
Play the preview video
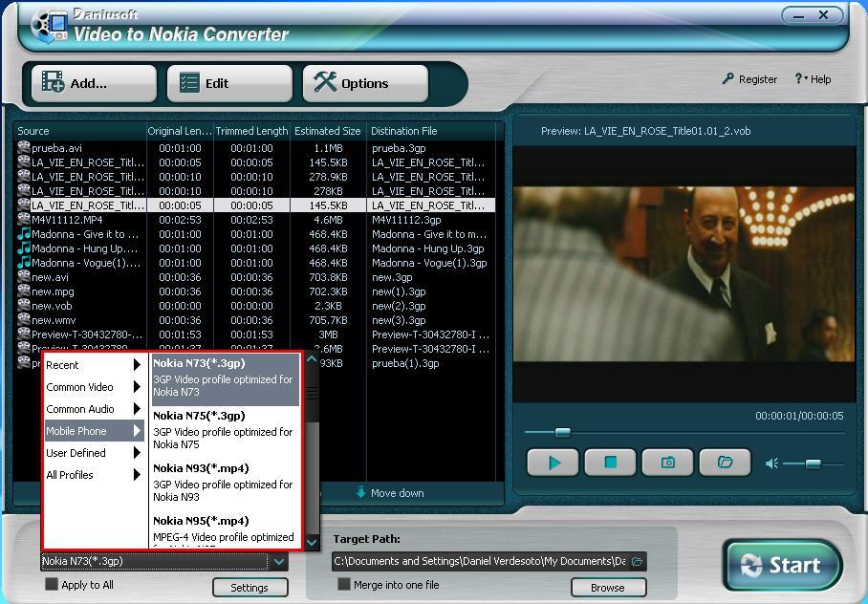[553, 463]
